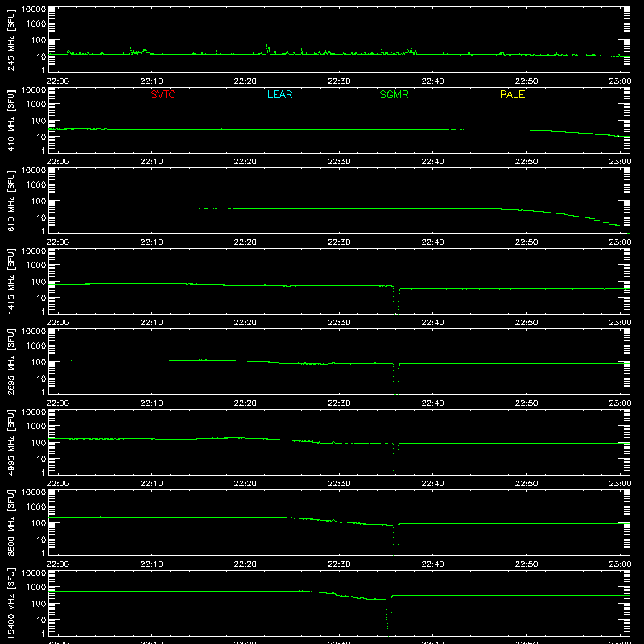Click the signal dropout dip on 1415 MHz trace
644x644 pixels.
coord(396,299)
